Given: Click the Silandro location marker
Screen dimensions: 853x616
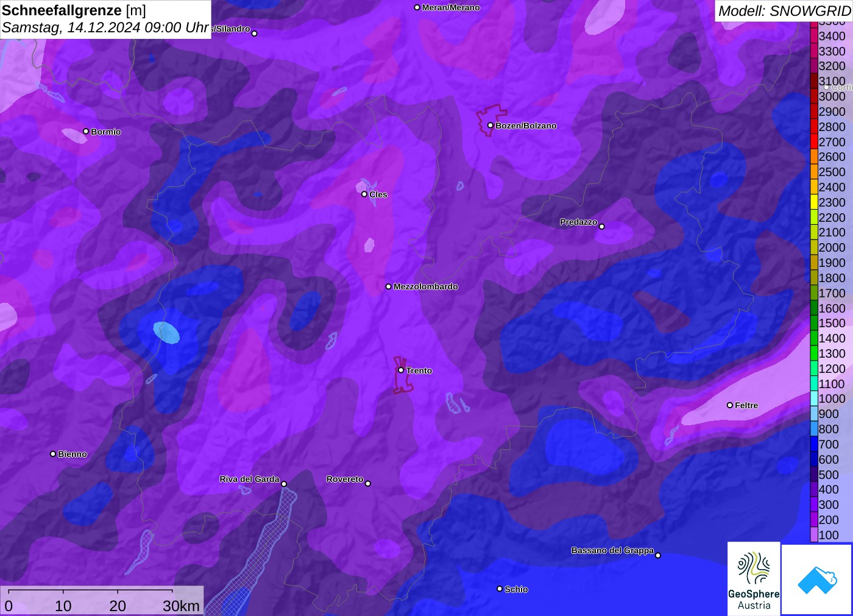Looking at the screenshot, I should [x=255, y=34].
